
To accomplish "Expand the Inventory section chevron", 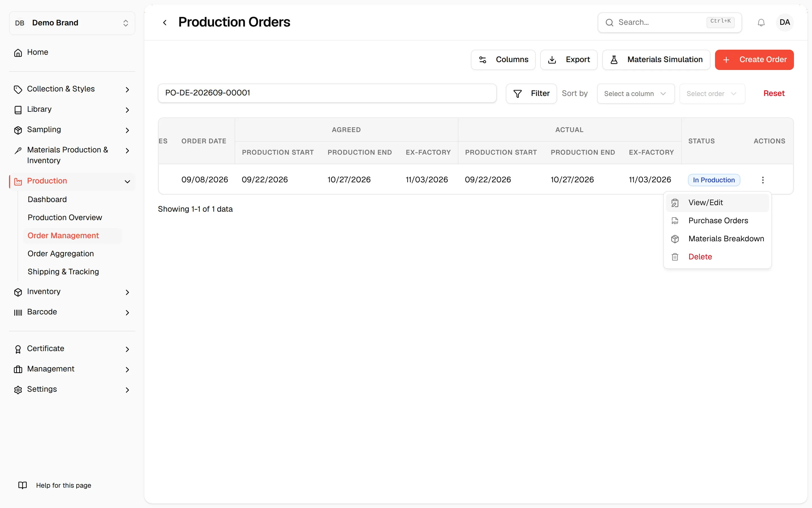I will point(127,293).
